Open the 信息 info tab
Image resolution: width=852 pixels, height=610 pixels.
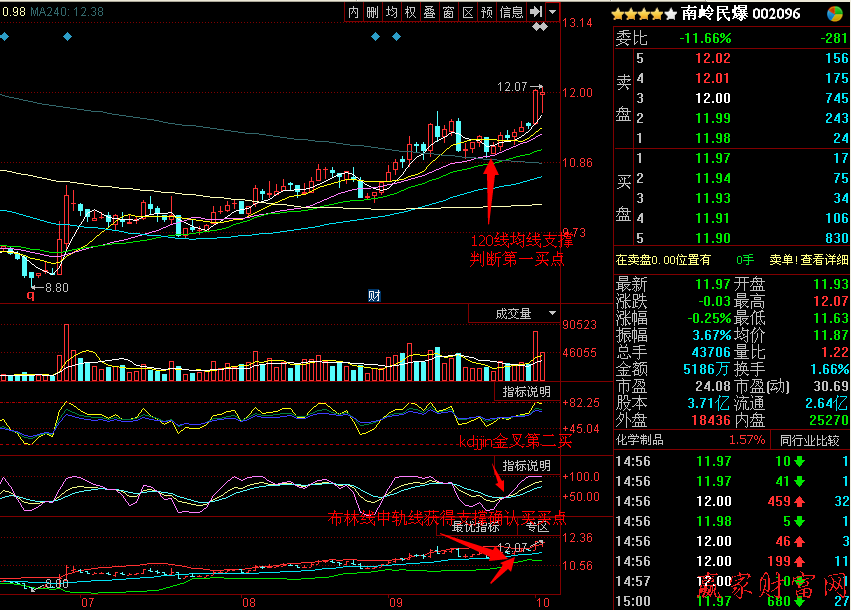[511, 12]
